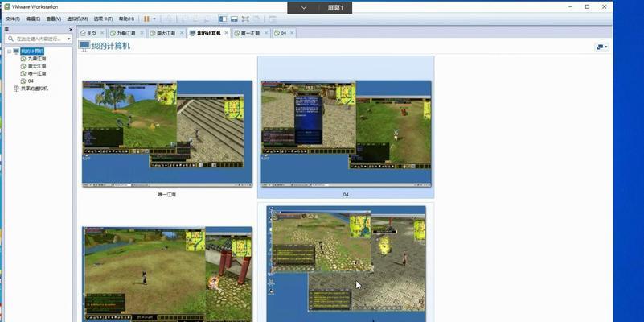Image resolution: width=644 pixels, height=322 pixels.
Task: Open the 查看(V) menu
Action: coord(53,19)
